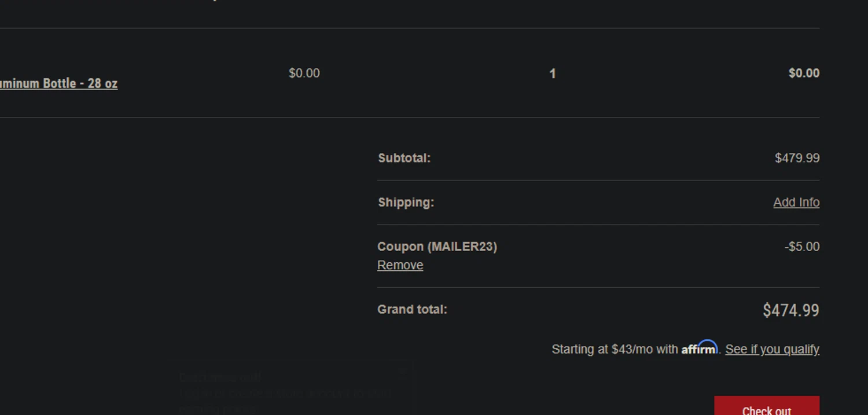Proceed with the red Check out button
This screenshot has width=868, height=415.
[x=767, y=406]
